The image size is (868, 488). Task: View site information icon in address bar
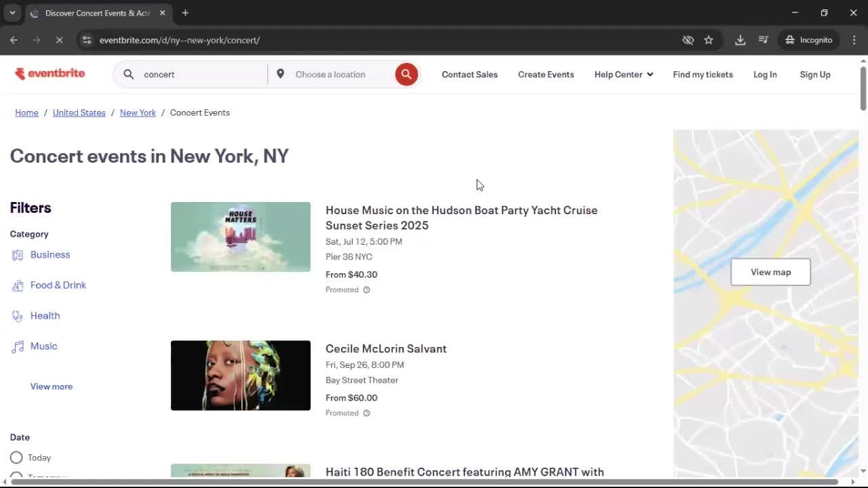click(86, 40)
